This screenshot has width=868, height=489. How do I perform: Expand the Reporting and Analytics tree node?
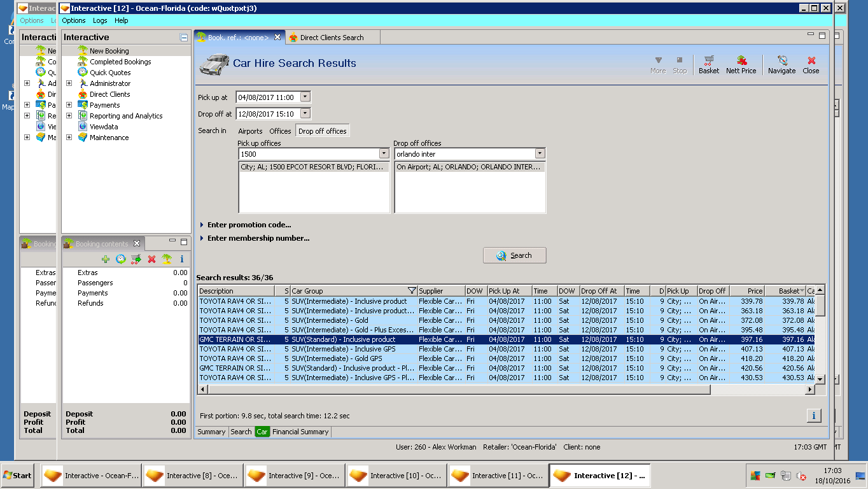point(69,116)
